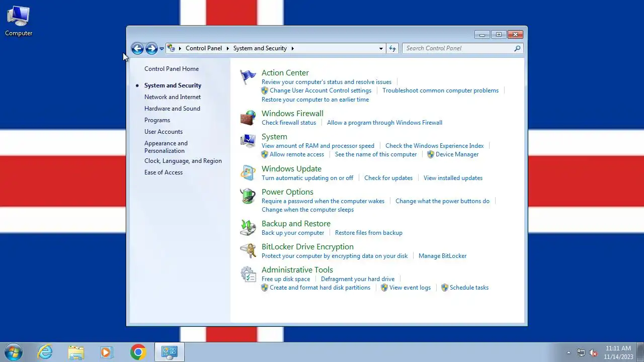644x362 pixels.
Task: Click Schedule tasks link
Action: pos(469,288)
